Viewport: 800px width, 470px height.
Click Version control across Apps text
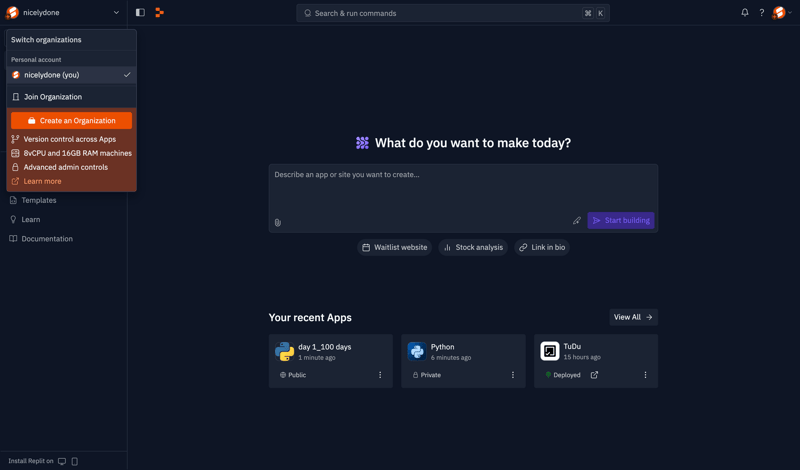70,139
